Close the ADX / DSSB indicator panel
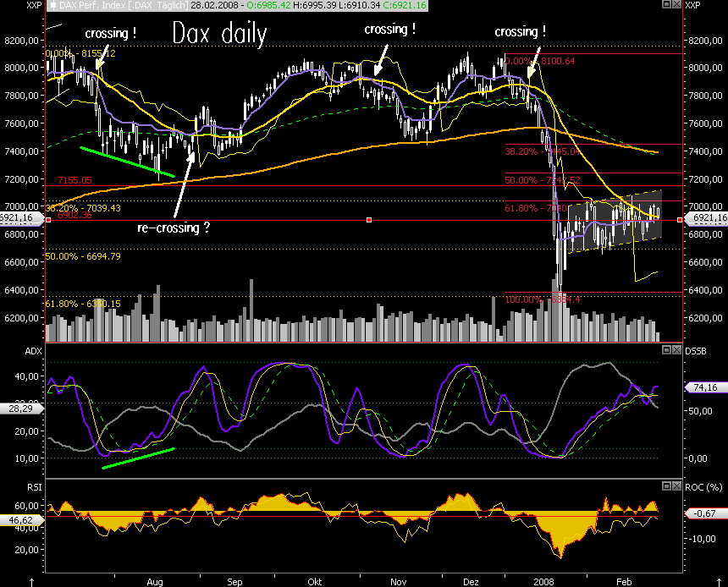 676,349
